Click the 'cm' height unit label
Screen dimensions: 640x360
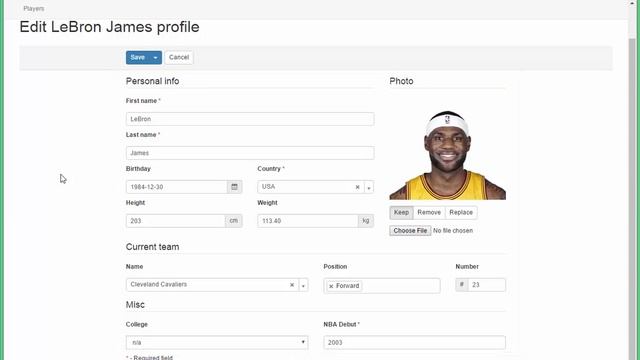[x=233, y=221]
